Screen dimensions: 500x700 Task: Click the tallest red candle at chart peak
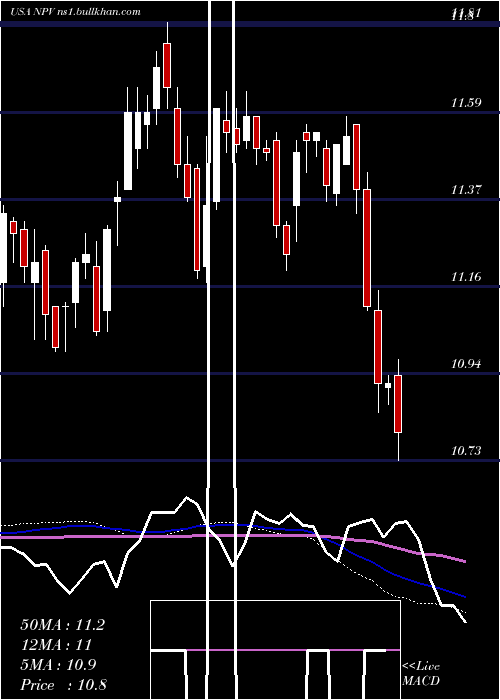167,65
